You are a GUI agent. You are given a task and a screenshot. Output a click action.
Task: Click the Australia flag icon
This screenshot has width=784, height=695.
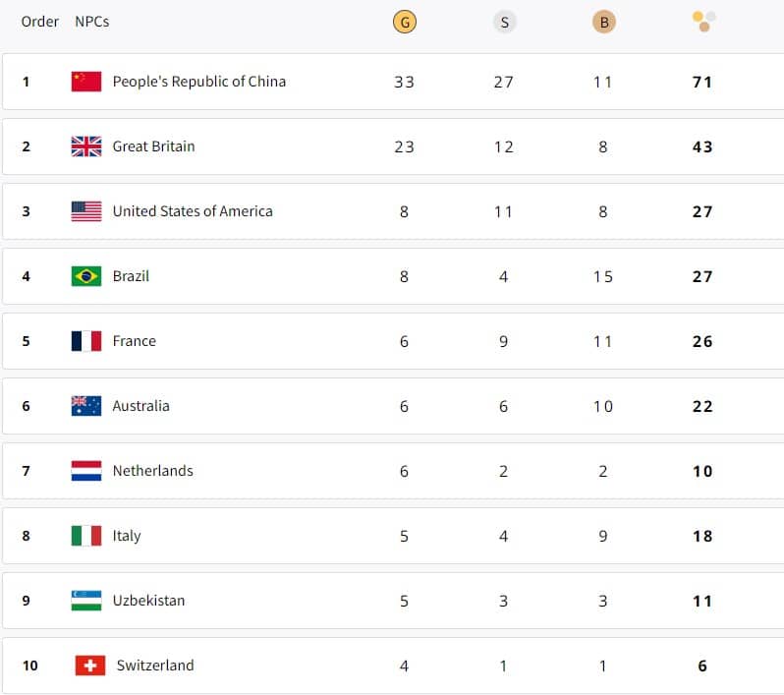86,406
